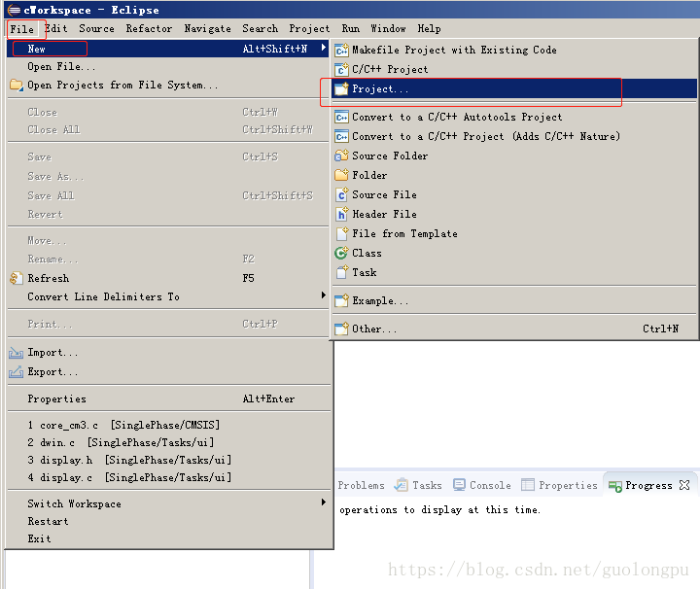Choose Open File... from File menu
This screenshot has width=700, height=589.
pos(168,66)
